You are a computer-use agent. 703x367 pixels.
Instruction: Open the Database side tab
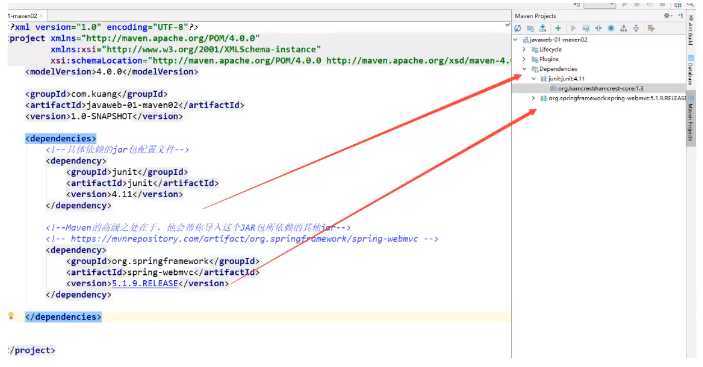pos(691,70)
